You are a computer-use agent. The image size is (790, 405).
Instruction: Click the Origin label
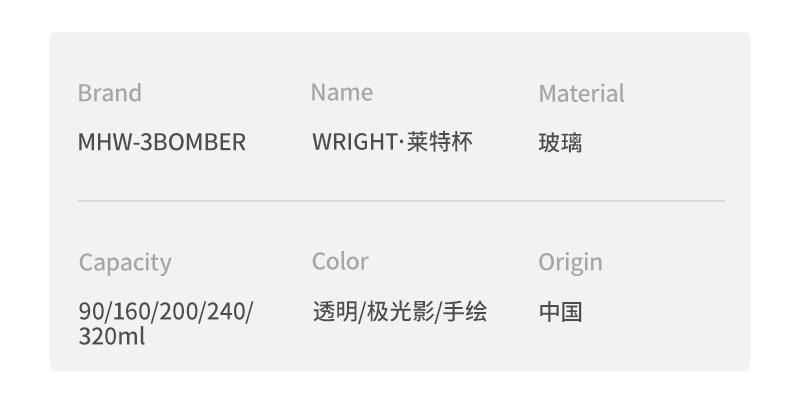coord(570,262)
